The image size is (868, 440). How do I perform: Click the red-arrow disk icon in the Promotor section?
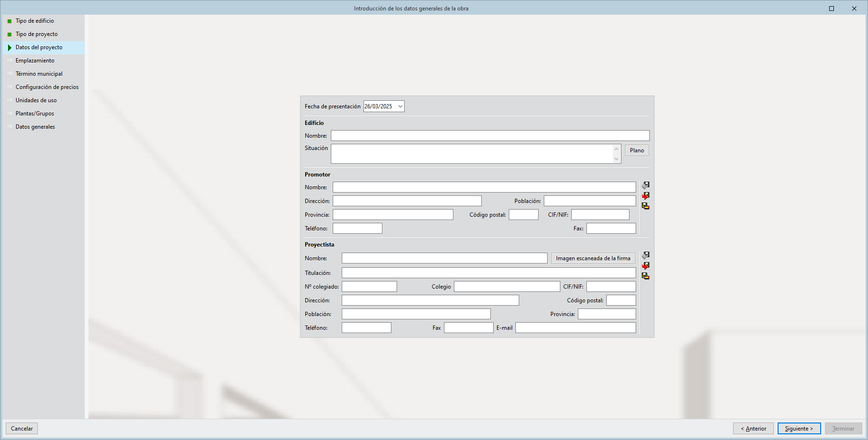coord(646,195)
